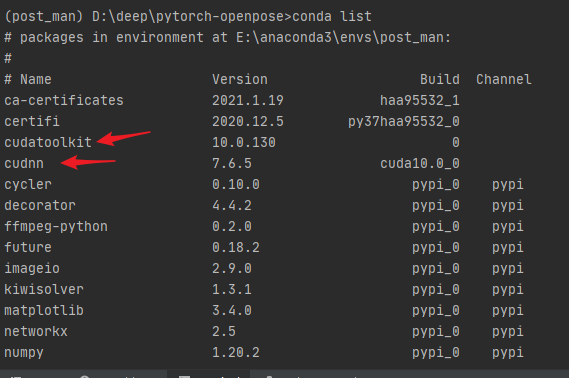Click 'pypi_0' build in the kiwisolver row
Viewport: 569px width, 378px height.
(x=436, y=290)
